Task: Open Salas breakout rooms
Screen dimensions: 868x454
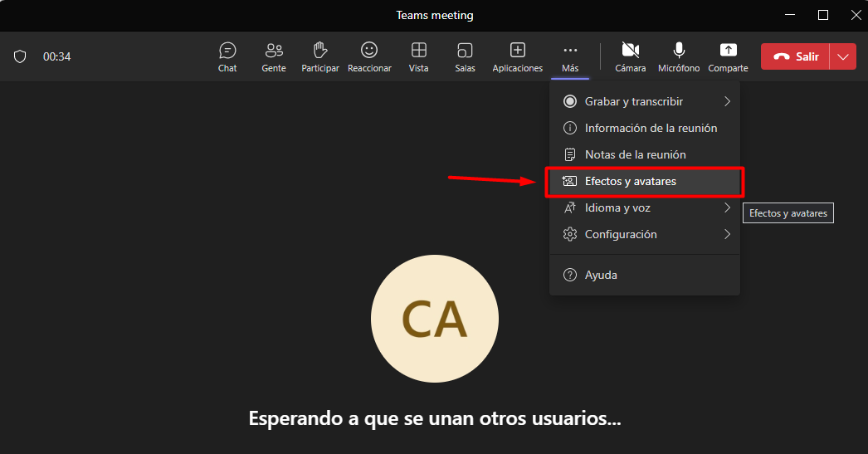Action: (465, 57)
